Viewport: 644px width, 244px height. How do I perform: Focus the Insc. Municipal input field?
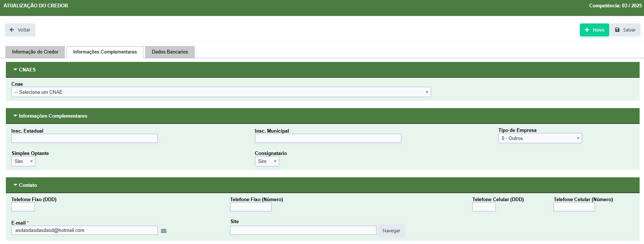[328, 138]
